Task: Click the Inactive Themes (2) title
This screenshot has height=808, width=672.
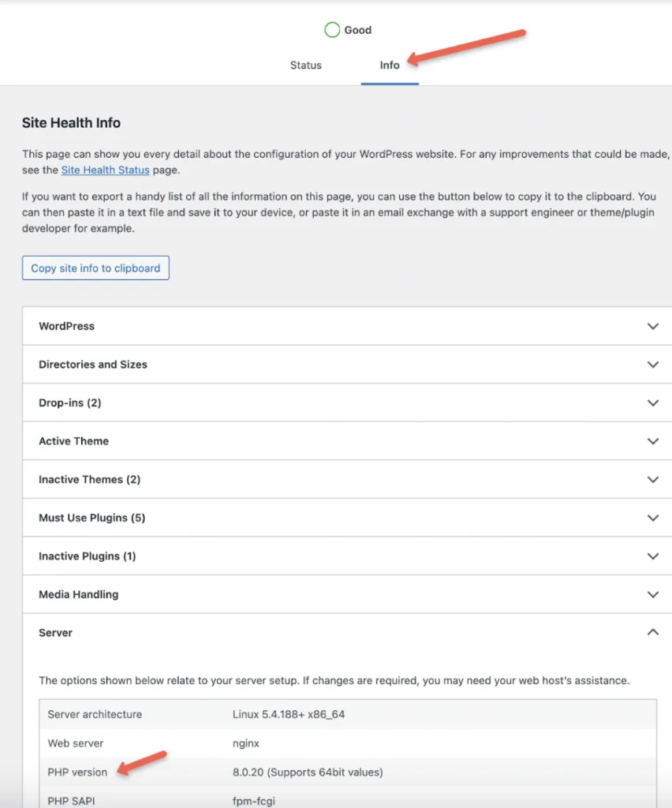Action: point(89,480)
